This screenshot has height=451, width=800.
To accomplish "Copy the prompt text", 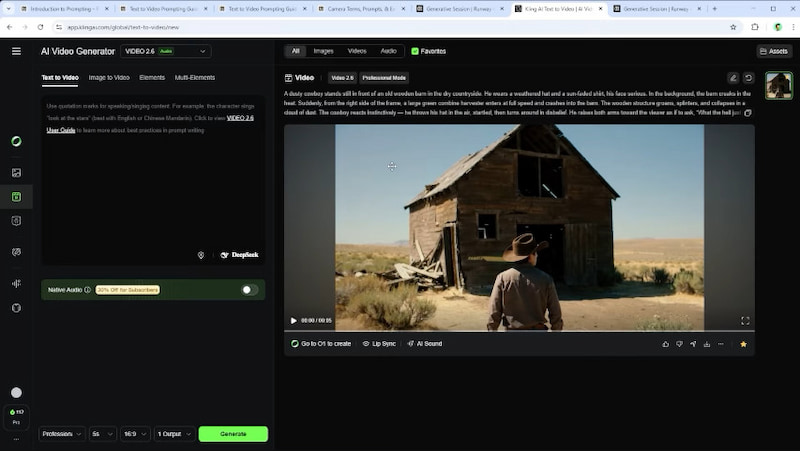I will pyautogui.click(x=748, y=113).
